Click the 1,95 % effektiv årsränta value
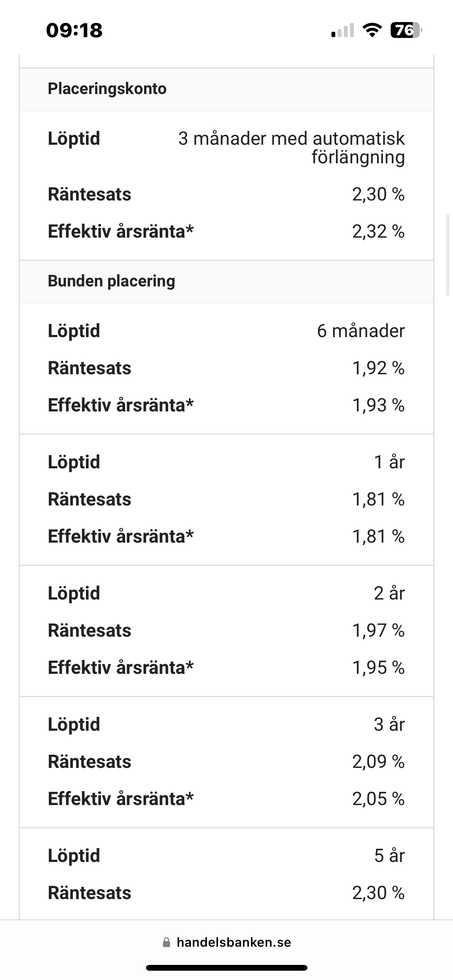453x980 pixels. pyautogui.click(x=378, y=668)
